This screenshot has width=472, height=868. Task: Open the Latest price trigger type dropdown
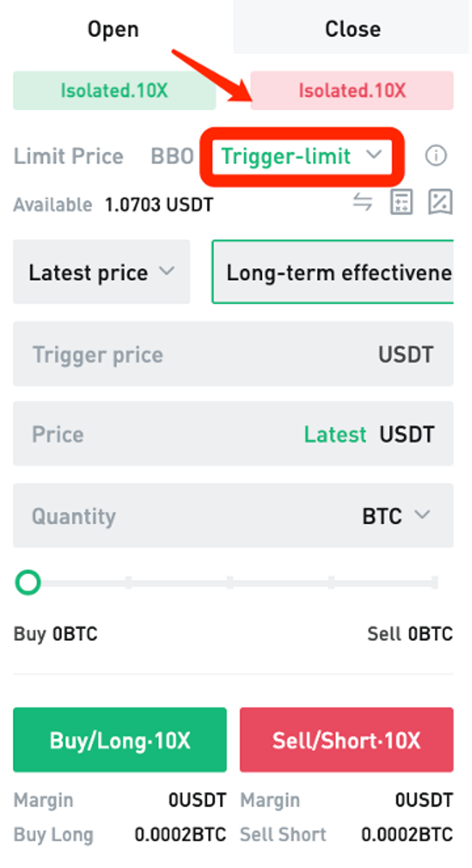click(101, 272)
